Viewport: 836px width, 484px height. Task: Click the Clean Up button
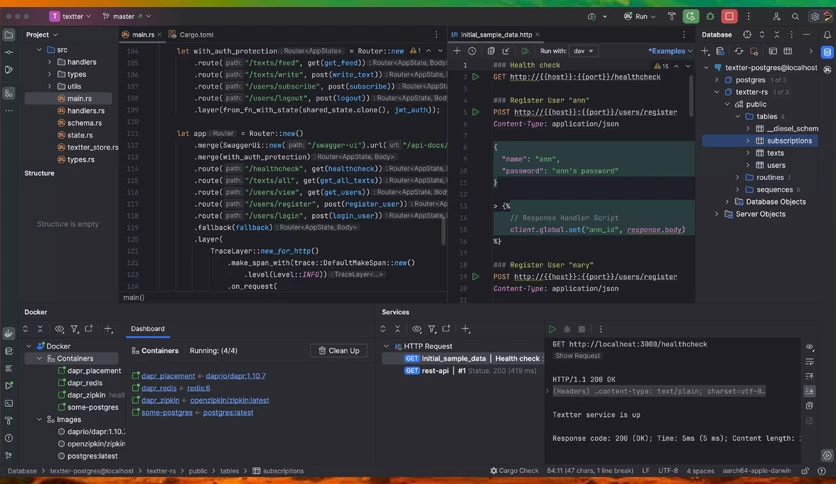click(x=339, y=351)
